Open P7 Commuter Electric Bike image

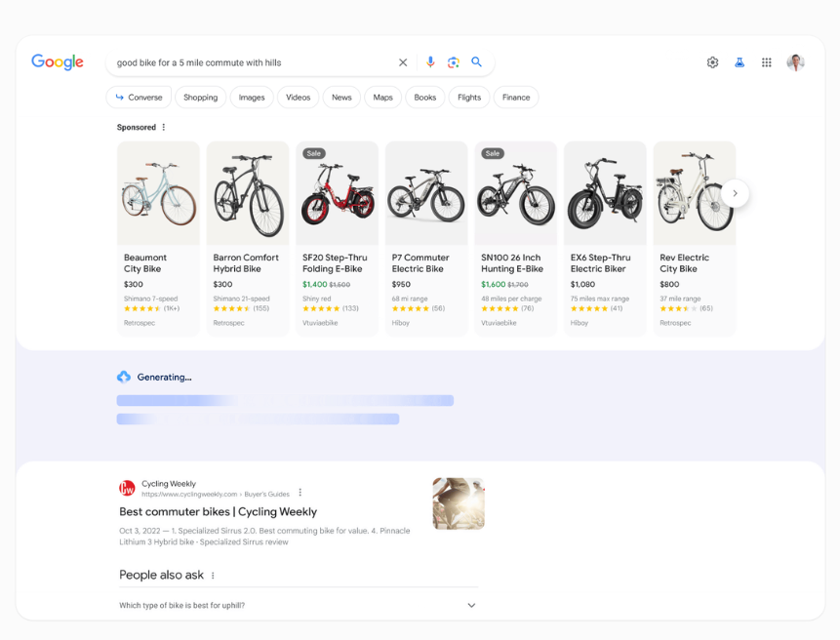click(x=426, y=193)
